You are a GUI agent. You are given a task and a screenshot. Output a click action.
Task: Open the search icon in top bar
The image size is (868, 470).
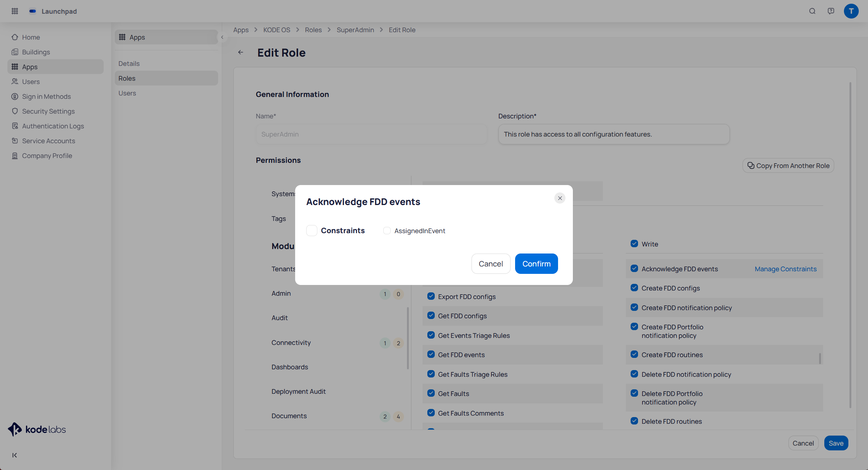812,11
